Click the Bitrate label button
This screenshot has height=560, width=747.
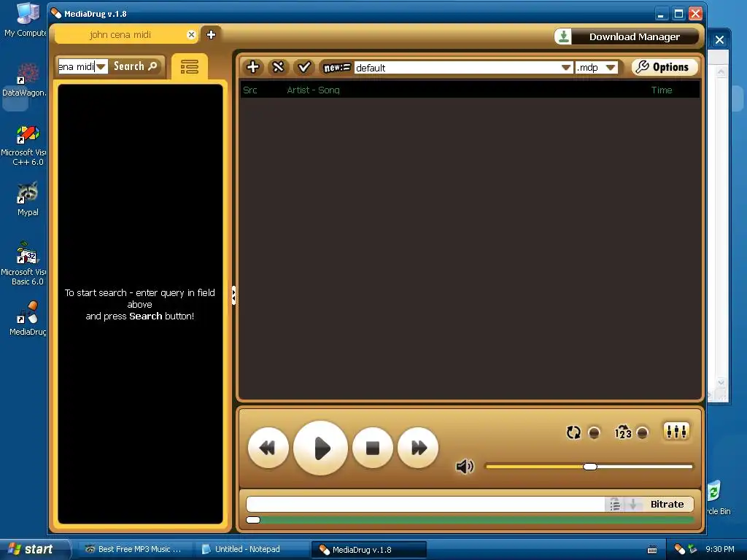pos(667,504)
